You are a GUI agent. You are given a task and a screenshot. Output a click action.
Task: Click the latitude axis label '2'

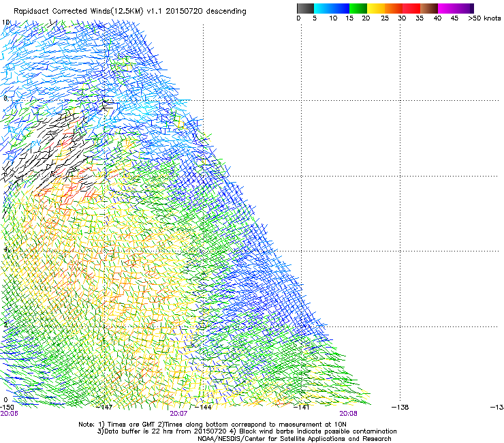pyautogui.click(x=5, y=325)
